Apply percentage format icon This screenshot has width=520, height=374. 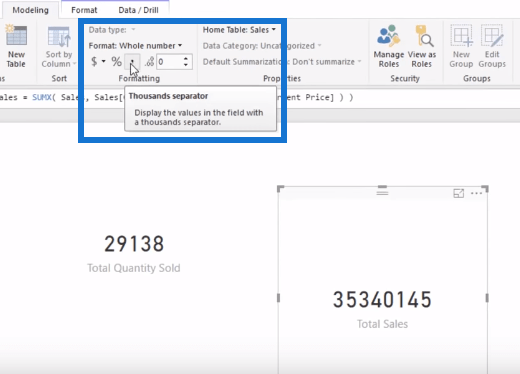tap(116, 61)
